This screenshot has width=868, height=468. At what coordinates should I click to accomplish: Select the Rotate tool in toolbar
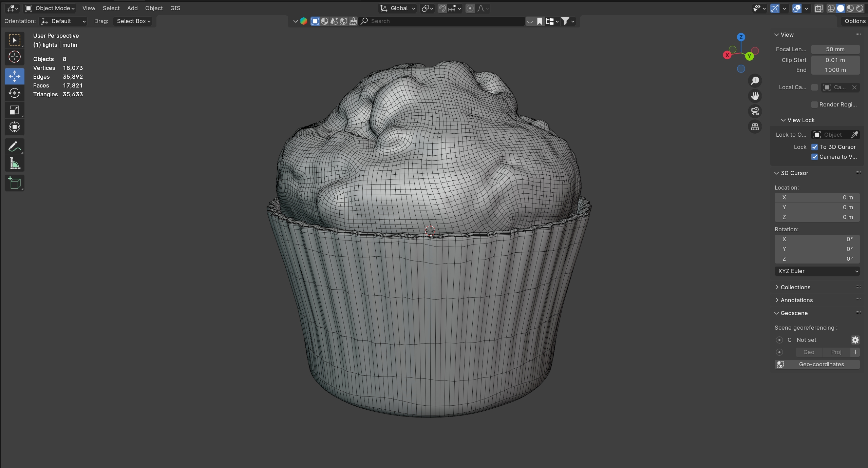14,93
